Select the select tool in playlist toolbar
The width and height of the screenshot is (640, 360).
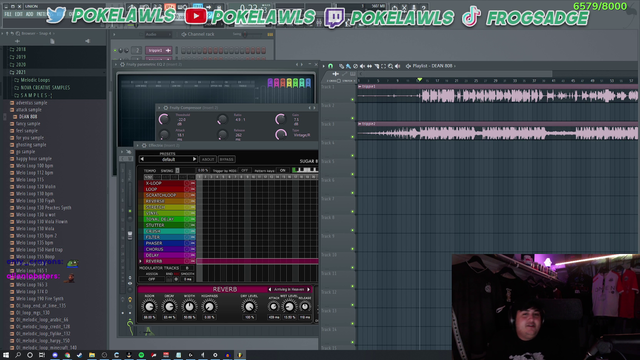click(x=383, y=66)
